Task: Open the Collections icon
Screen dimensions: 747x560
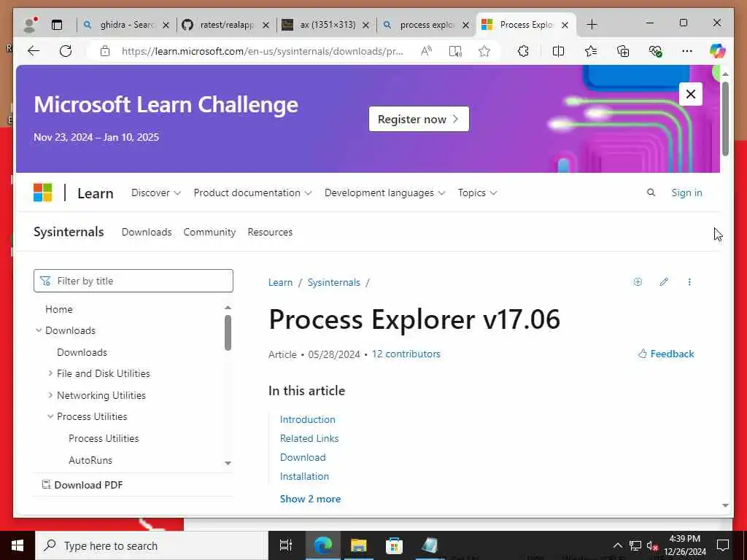Action: (x=623, y=51)
